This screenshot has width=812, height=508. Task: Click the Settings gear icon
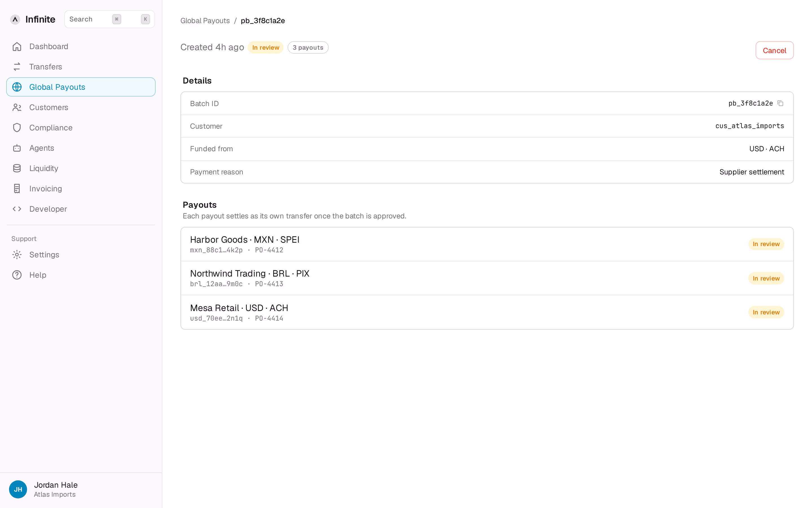[x=17, y=255]
